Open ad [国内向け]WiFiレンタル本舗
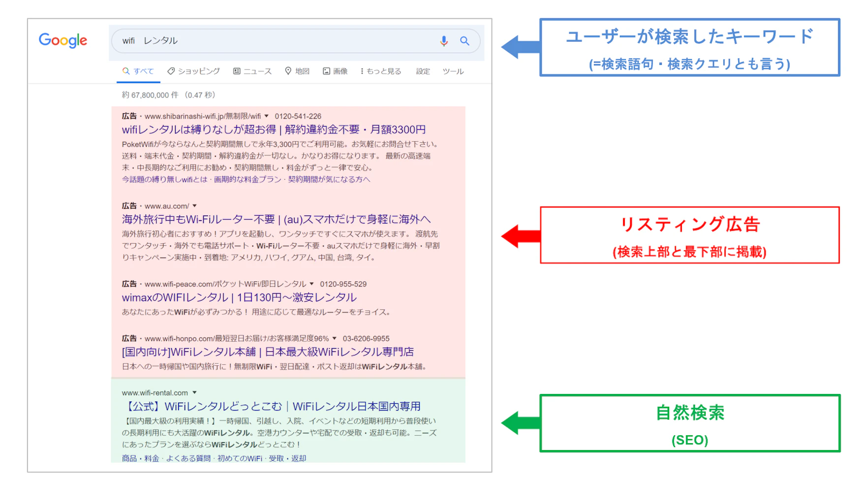 coord(268,352)
